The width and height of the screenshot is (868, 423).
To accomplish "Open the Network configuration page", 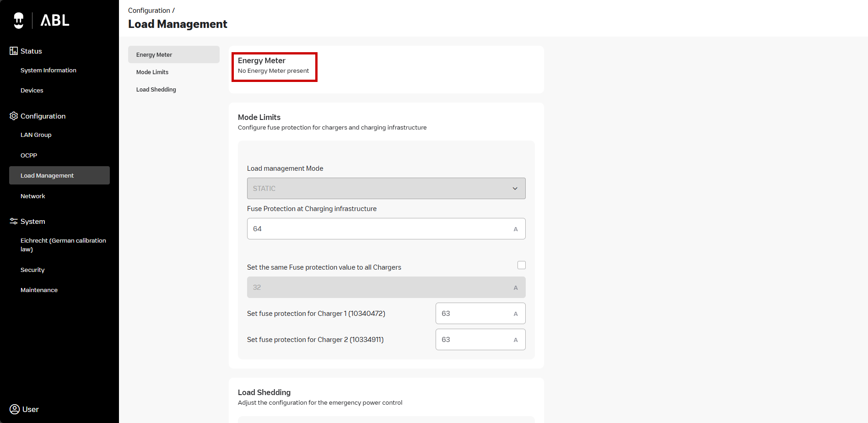I will pos(33,196).
